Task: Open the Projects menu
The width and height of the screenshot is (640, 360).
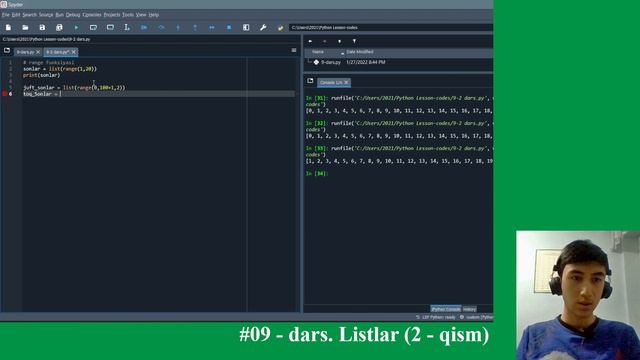Action: click(x=112, y=15)
